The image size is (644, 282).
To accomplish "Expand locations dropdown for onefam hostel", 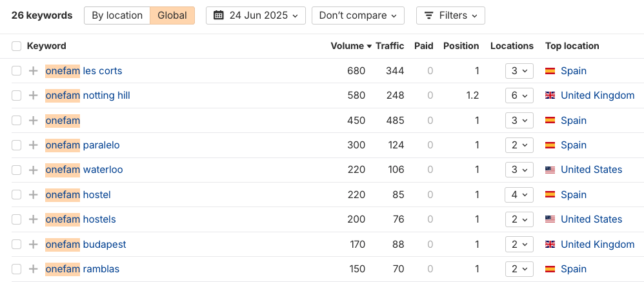I will [x=519, y=195].
